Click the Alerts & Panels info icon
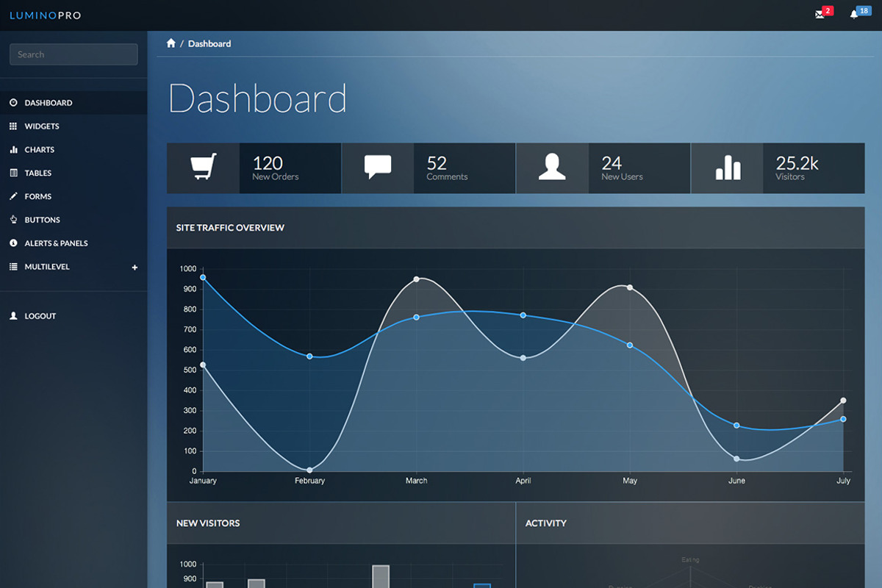Image resolution: width=882 pixels, height=588 pixels. click(x=12, y=243)
